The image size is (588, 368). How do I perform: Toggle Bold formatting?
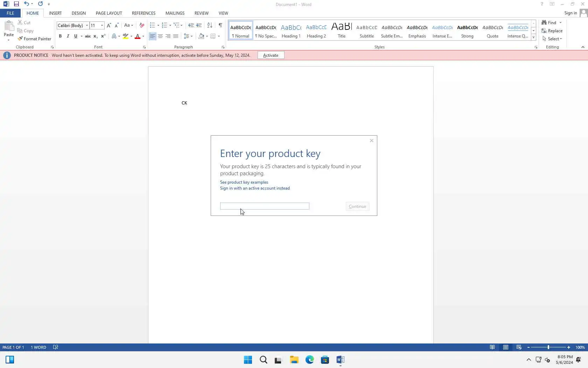point(60,36)
